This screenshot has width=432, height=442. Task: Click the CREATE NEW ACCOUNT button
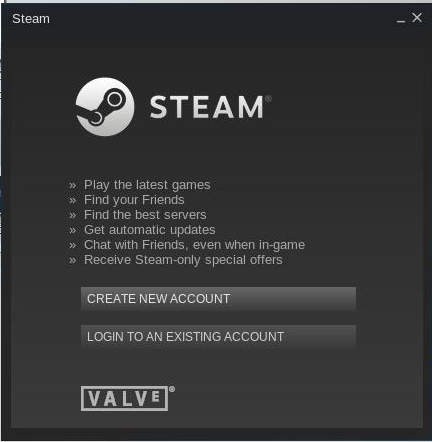click(218, 298)
